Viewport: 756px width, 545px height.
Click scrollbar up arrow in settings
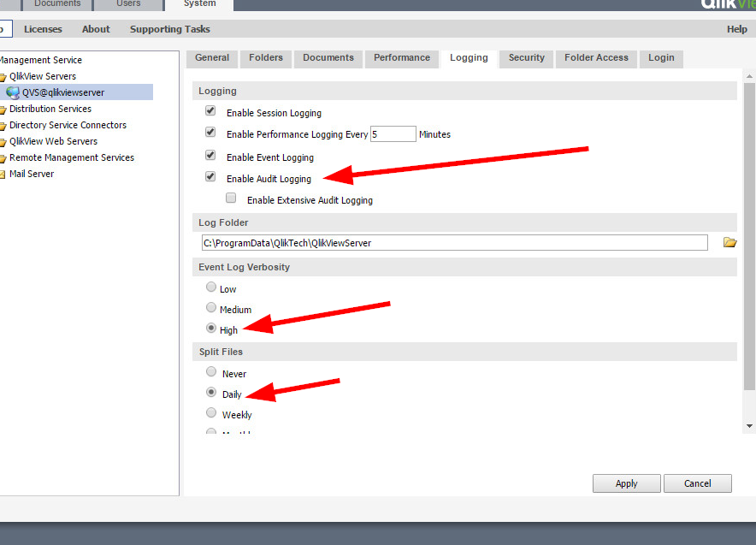(x=749, y=76)
